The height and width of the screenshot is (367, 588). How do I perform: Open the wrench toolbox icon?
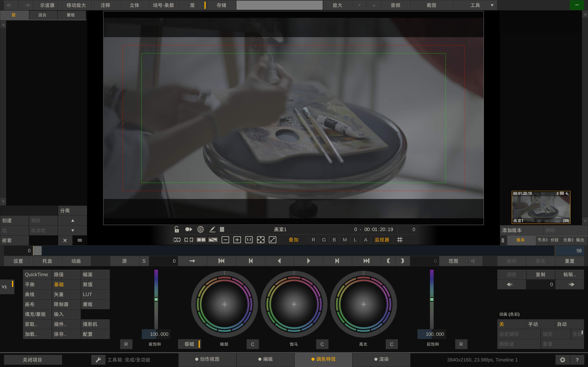[x=98, y=360]
